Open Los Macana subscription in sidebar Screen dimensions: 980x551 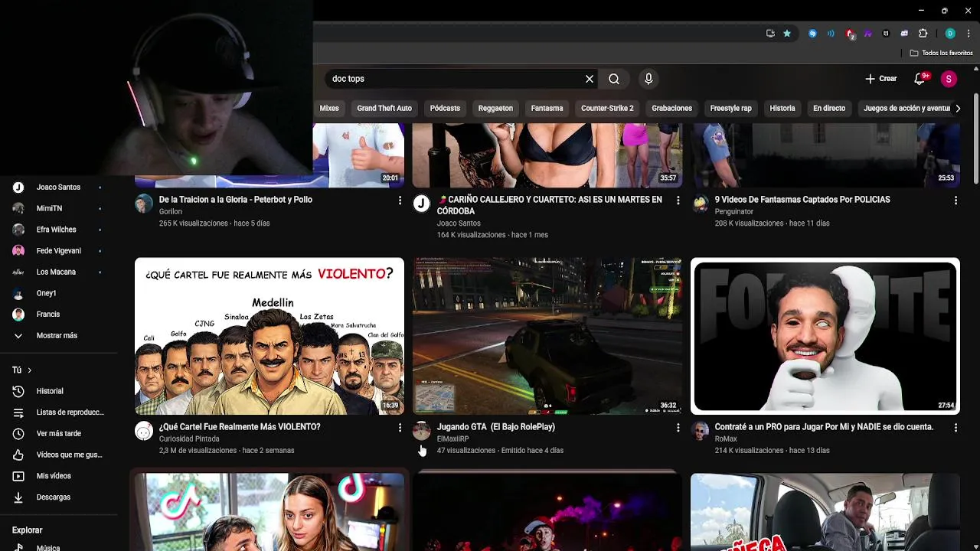tap(58, 272)
